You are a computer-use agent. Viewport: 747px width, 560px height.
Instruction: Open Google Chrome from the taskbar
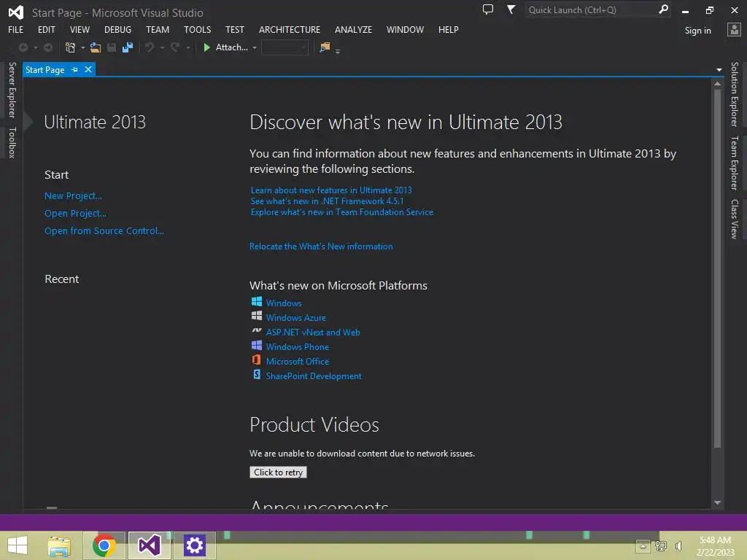[x=104, y=545]
